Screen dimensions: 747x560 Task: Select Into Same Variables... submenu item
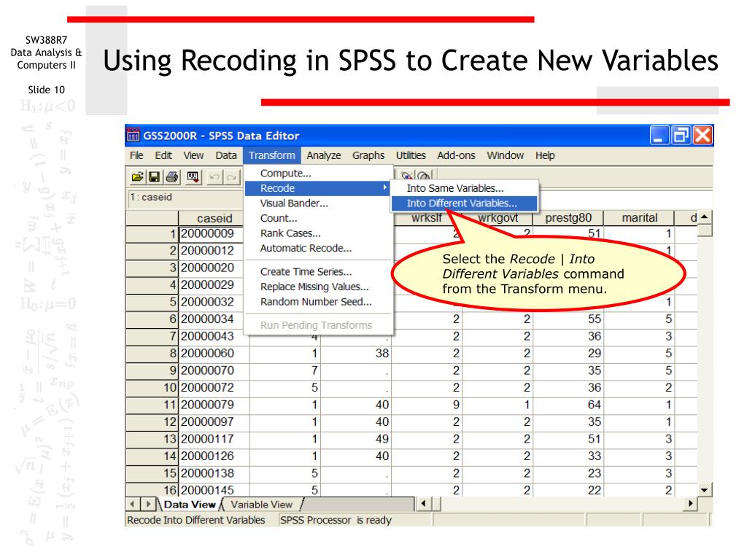pos(464,188)
